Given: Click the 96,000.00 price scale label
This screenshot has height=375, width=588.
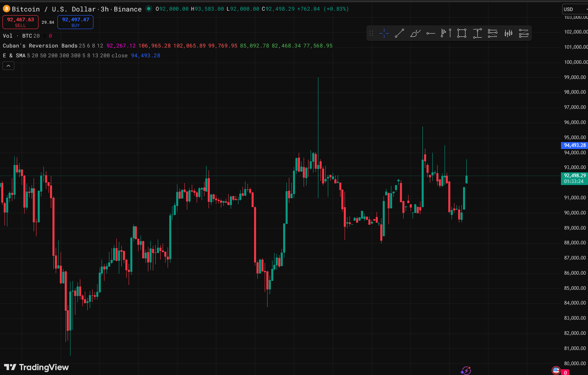Looking at the screenshot, I should pos(575,122).
